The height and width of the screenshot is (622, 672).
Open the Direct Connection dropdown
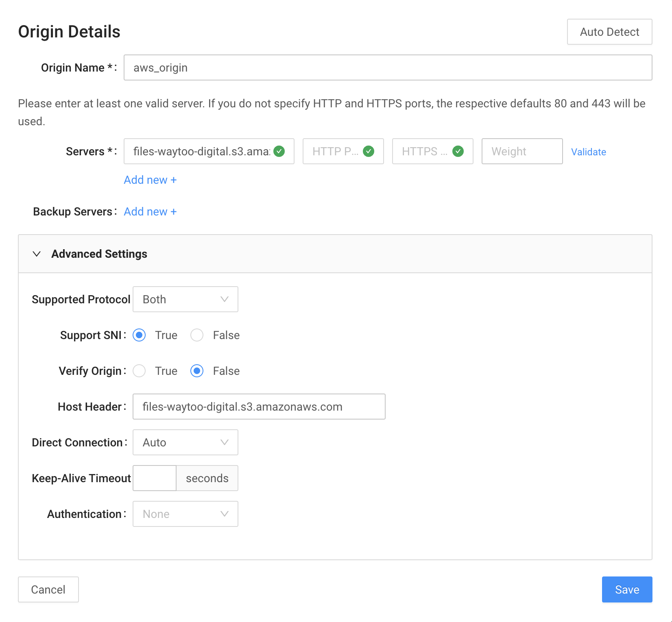pos(185,442)
